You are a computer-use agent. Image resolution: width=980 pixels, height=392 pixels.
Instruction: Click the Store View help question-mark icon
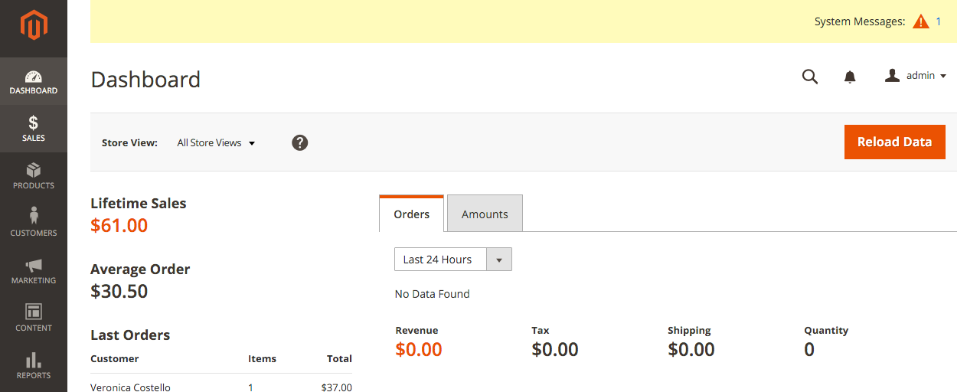tap(300, 142)
